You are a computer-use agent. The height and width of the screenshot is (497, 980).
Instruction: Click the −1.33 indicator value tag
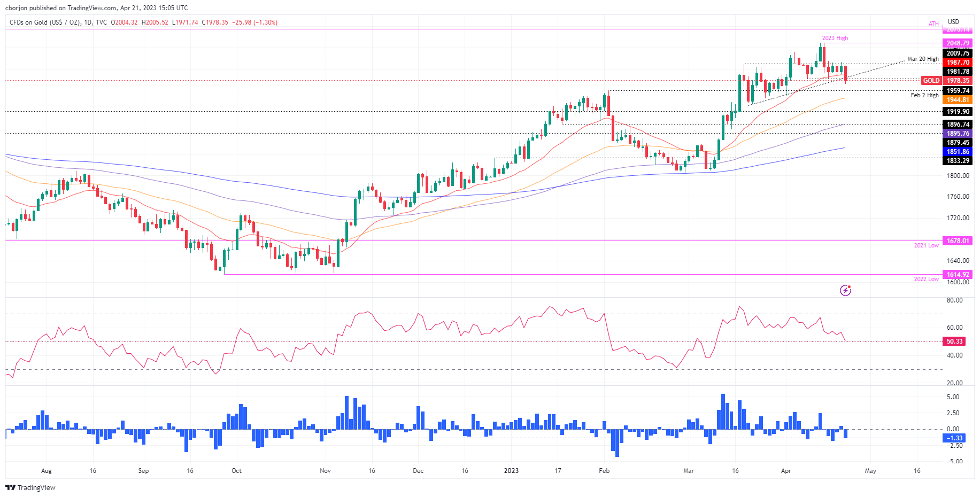[x=954, y=438]
